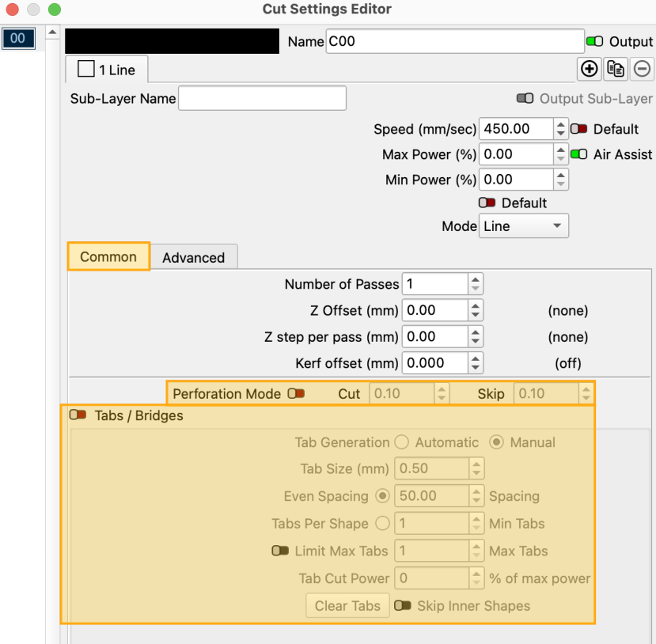The width and height of the screenshot is (656, 644).
Task: Enable the Tabs / Bridges switch
Action: (x=78, y=415)
